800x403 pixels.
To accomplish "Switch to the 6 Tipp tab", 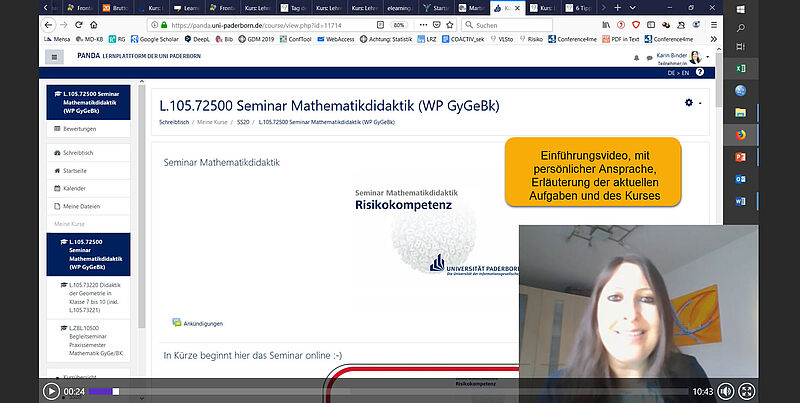I will (x=578, y=8).
